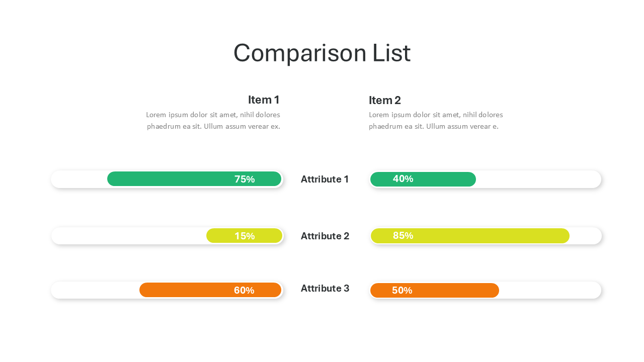Click the empty white track beside the 75% bar
Screen dimensions: 644x362
(x=79, y=179)
